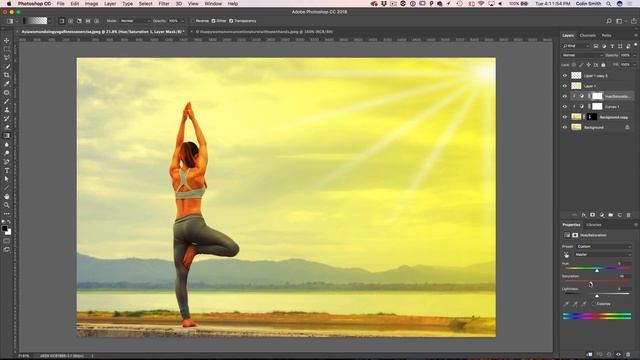Hide the Layer 1 layer eye
640x360 pixels.
click(565, 86)
